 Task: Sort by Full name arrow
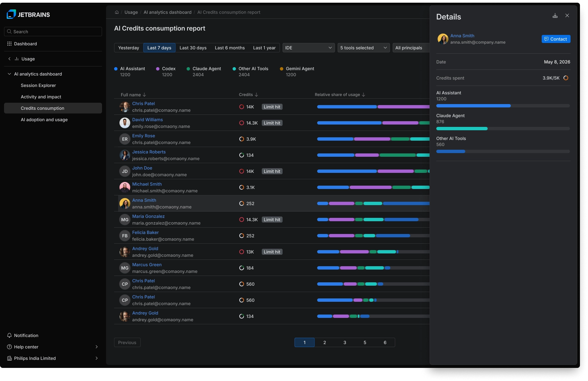[144, 95]
